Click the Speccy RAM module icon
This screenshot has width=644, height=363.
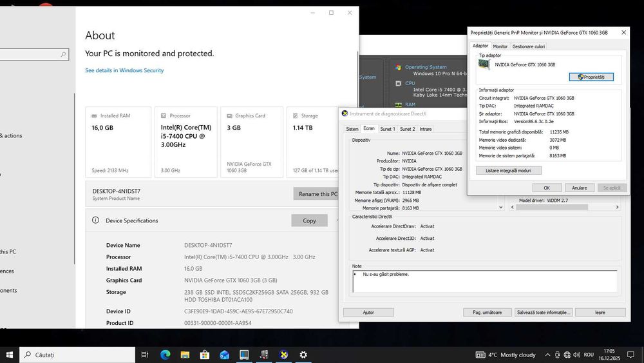click(x=398, y=105)
